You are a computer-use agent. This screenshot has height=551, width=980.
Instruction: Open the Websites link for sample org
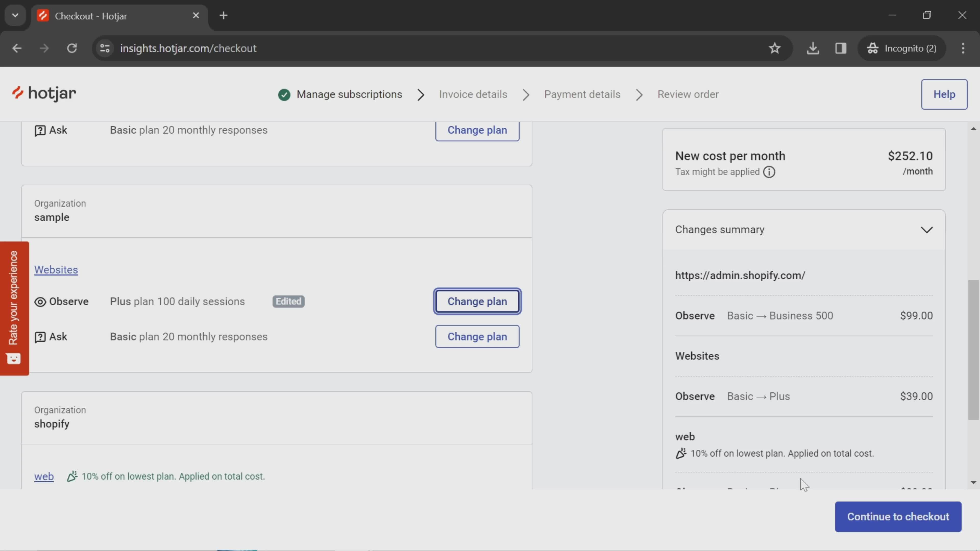coord(56,270)
